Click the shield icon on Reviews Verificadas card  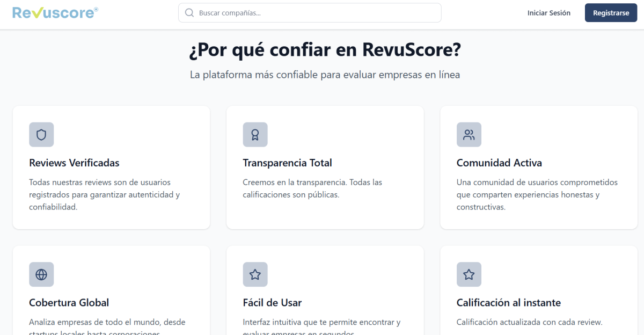[x=41, y=135]
